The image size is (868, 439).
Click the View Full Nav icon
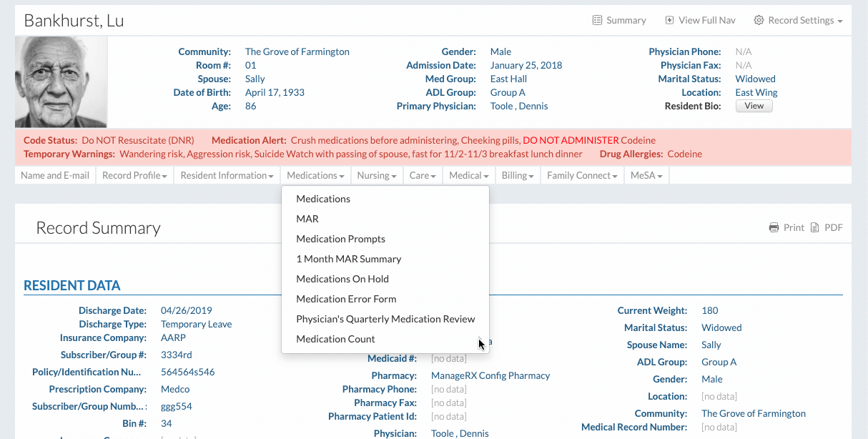click(x=669, y=21)
